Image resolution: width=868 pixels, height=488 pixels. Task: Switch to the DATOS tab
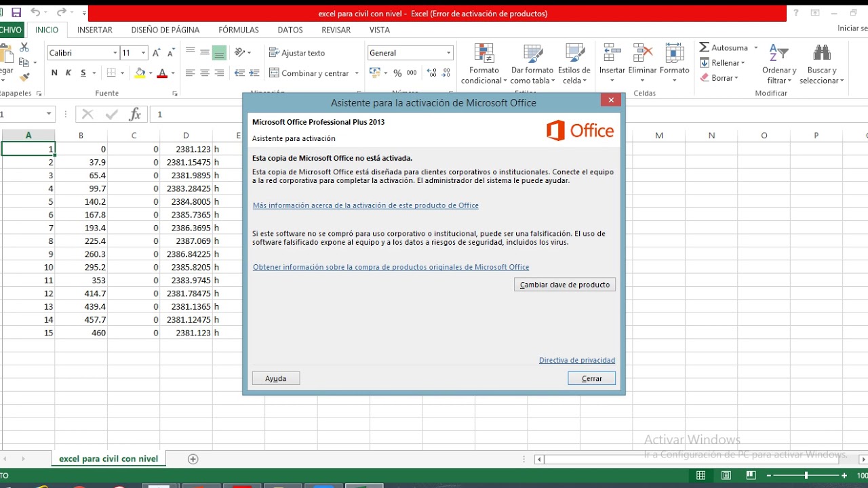click(x=290, y=30)
